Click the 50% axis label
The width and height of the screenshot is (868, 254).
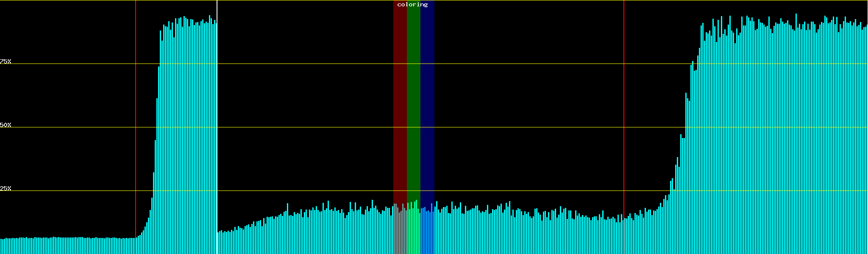pyautogui.click(x=6, y=125)
